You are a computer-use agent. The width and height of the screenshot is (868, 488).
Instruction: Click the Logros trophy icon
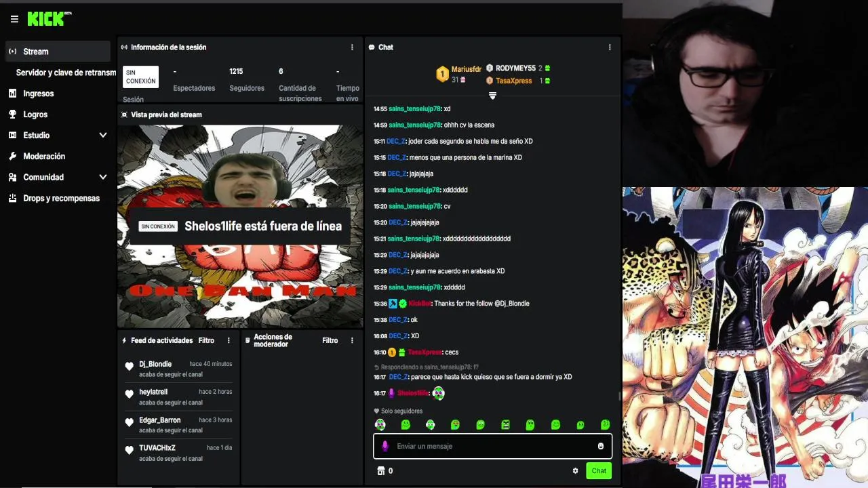(12, 115)
